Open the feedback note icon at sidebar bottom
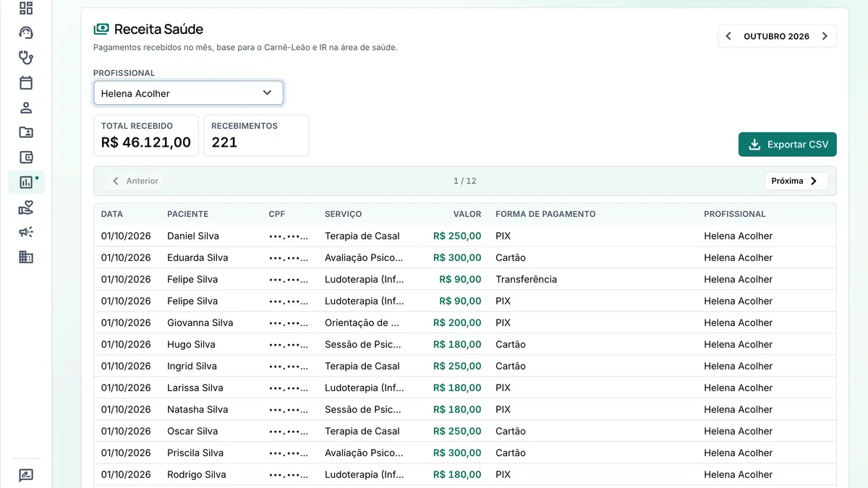868x488 pixels. (x=26, y=475)
